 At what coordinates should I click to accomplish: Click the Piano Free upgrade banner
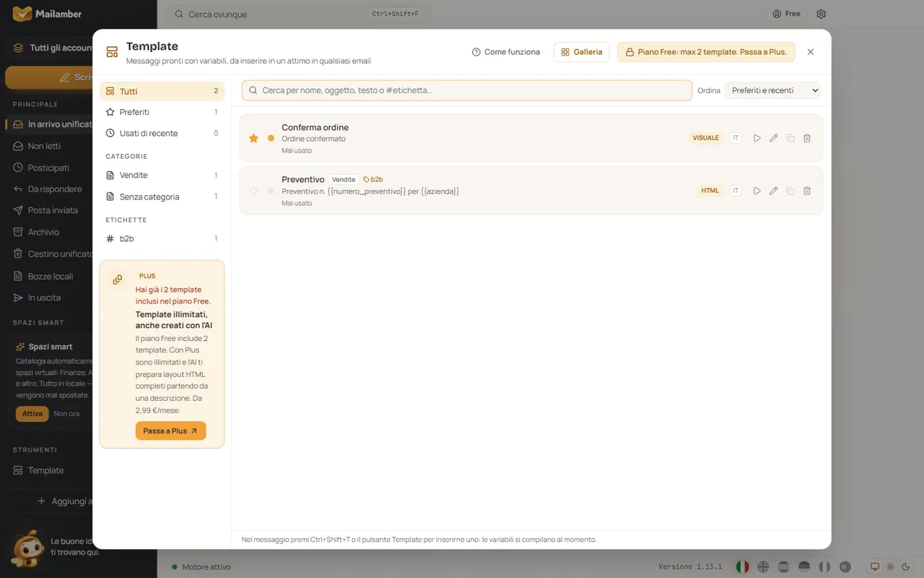point(706,52)
